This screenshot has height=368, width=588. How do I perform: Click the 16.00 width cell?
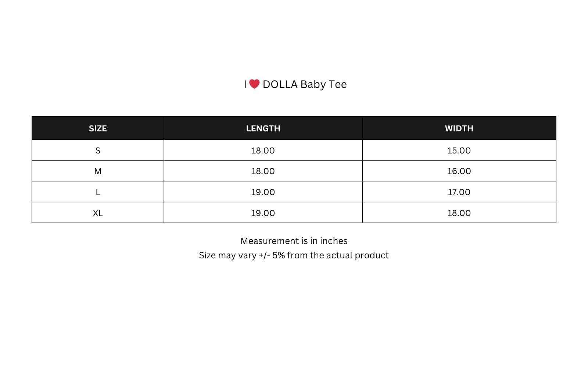pyautogui.click(x=459, y=171)
